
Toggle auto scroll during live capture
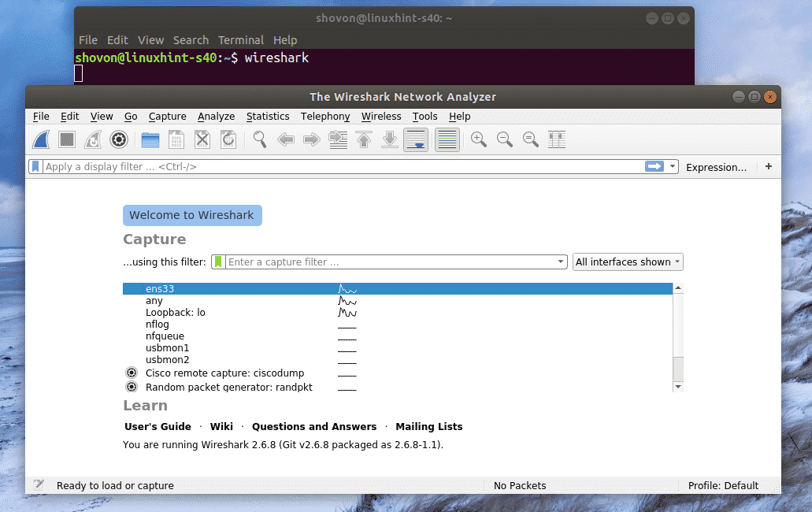(415, 139)
